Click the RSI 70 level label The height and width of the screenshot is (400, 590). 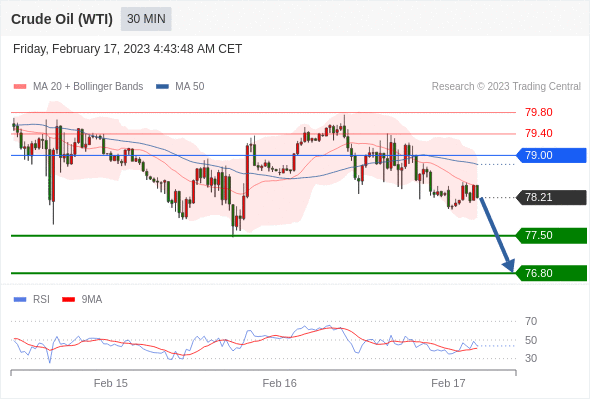531,321
